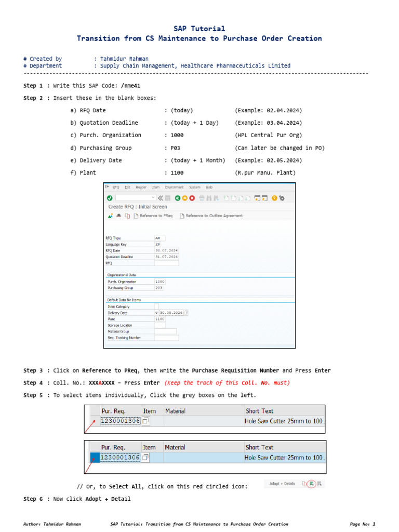This screenshot has width=399, height=532.
Task: Click 1230001306 cell in unselected row
Action: (121, 421)
